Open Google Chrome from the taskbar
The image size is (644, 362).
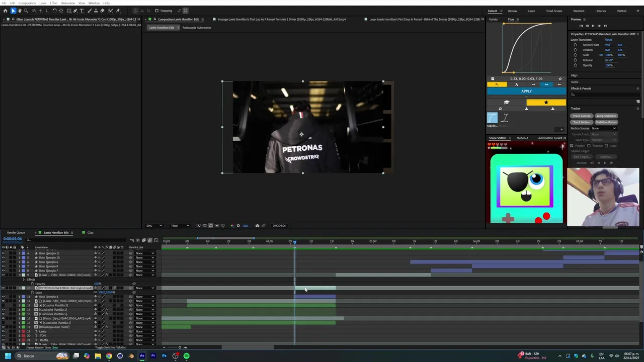(x=109, y=356)
